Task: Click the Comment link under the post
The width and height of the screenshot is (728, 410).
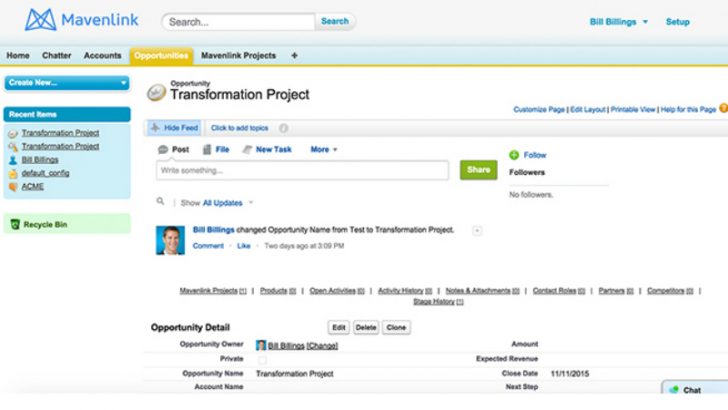Action: [x=208, y=246]
